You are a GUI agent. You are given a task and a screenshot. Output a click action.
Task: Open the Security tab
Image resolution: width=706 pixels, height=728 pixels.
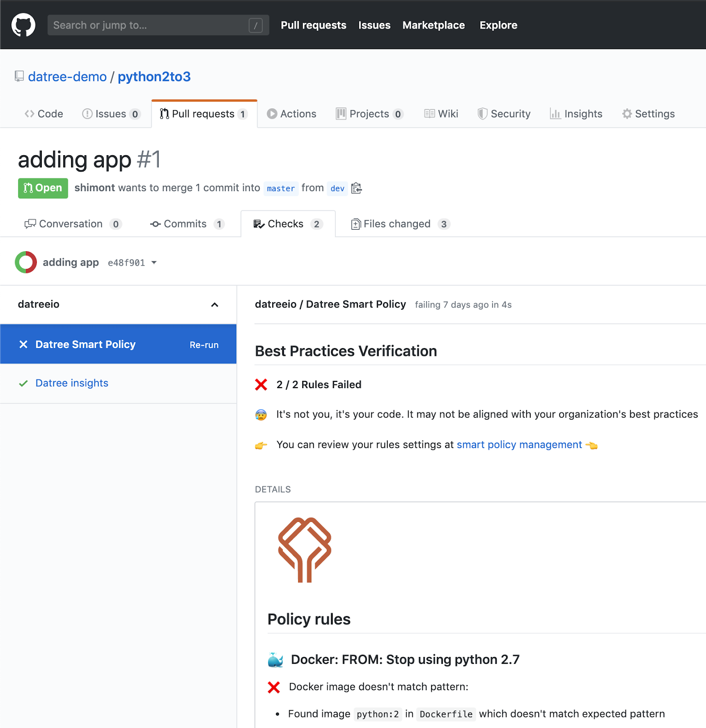(x=504, y=114)
